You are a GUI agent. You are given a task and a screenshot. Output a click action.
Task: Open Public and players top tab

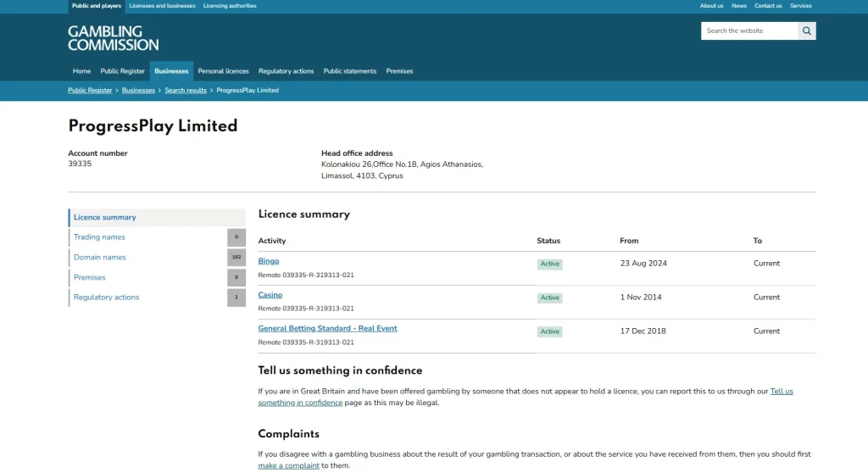(97, 6)
